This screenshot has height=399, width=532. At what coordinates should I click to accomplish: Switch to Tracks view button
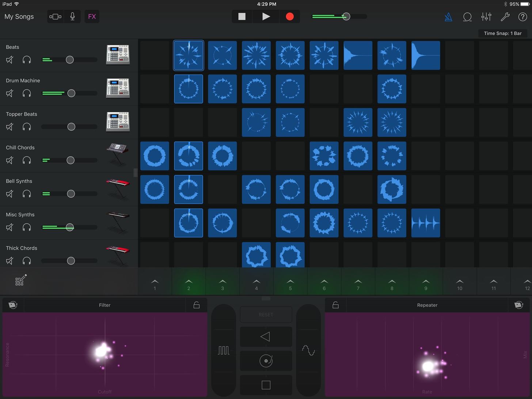(x=56, y=16)
